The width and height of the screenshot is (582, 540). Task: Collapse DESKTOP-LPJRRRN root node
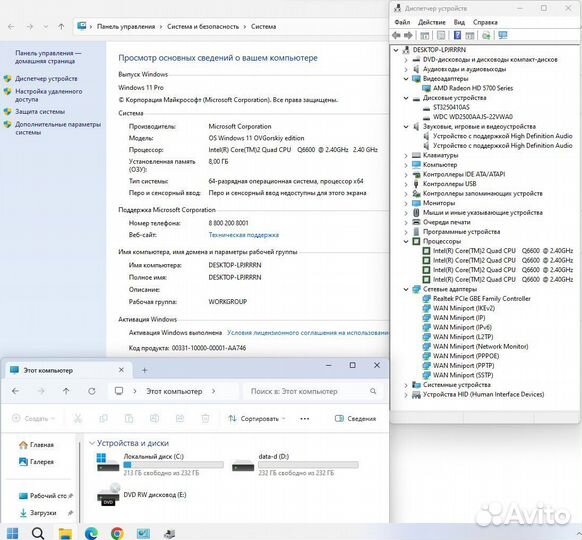click(x=396, y=50)
